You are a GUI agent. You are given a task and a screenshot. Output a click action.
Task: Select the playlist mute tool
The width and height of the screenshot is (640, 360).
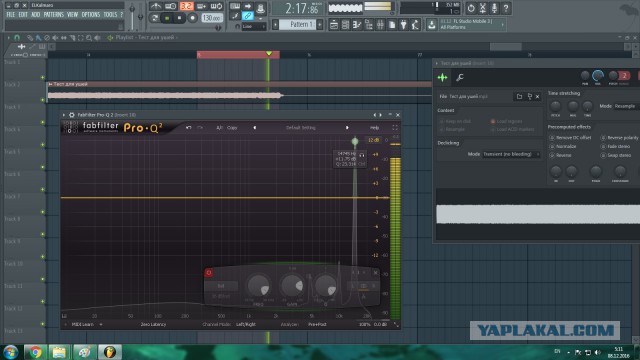tap(55, 38)
